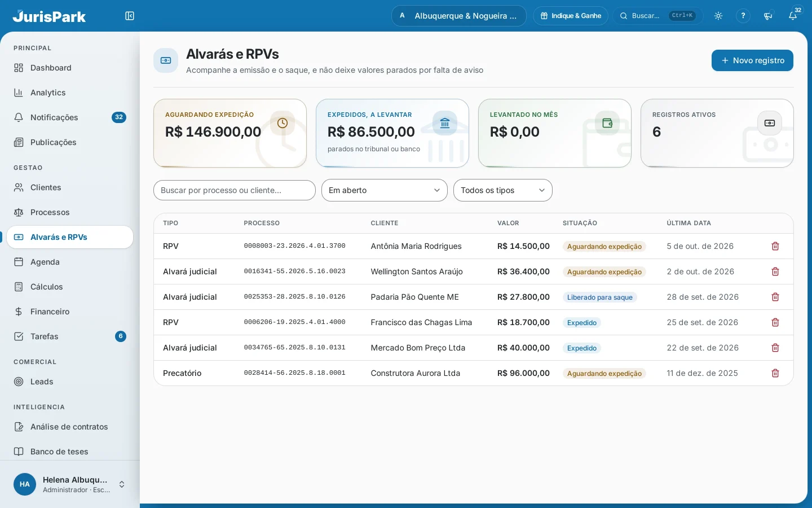Go to Banco de teses
The image size is (812, 508).
click(x=70, y=452)
